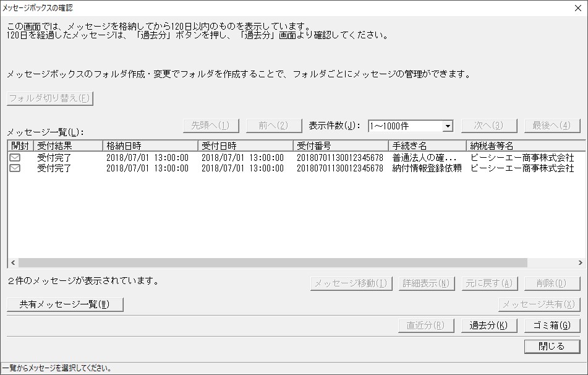This screenshot has height=375, width=588.
Task: Click the 手続き名 column header
Action: click(x=427, y=145)
